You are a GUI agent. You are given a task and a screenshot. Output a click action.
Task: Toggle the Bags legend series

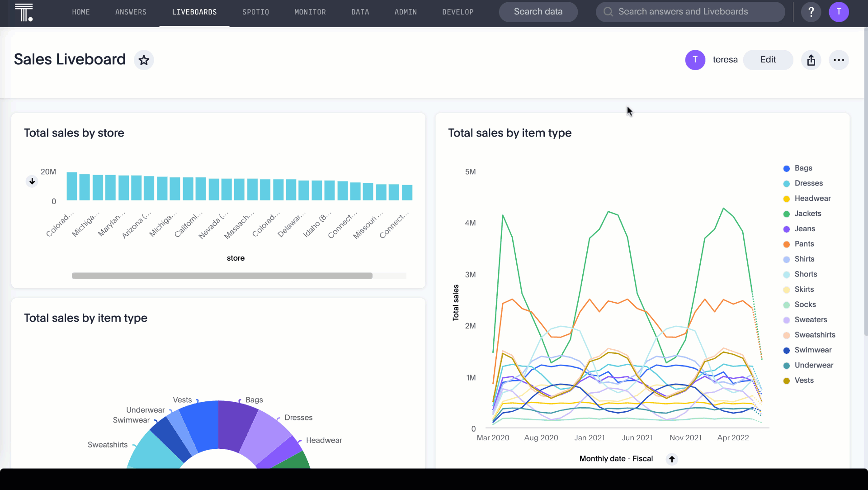803,168
